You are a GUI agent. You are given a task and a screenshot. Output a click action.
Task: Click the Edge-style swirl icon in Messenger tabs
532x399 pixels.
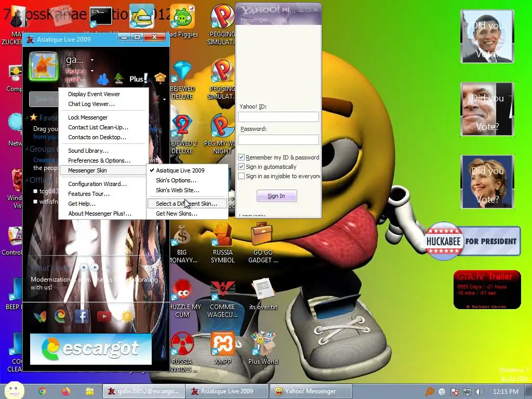click(x=60, y=316)
